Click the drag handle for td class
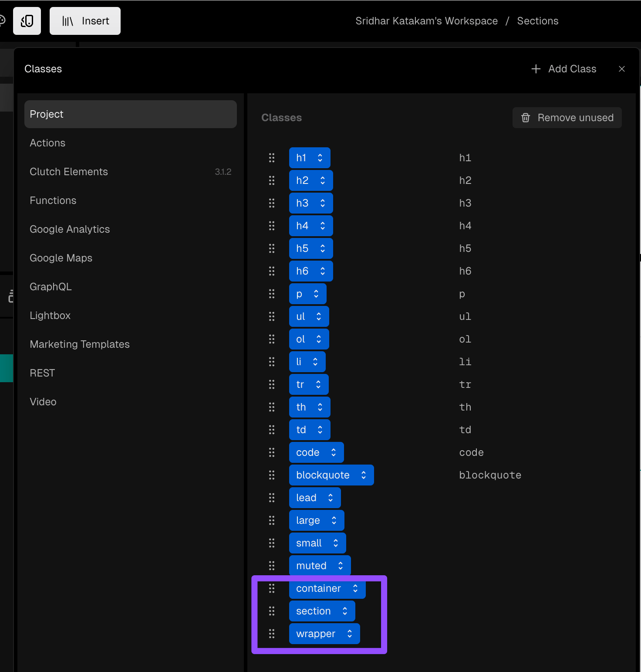Screen dimensions: 641x672 pos(272,430)
